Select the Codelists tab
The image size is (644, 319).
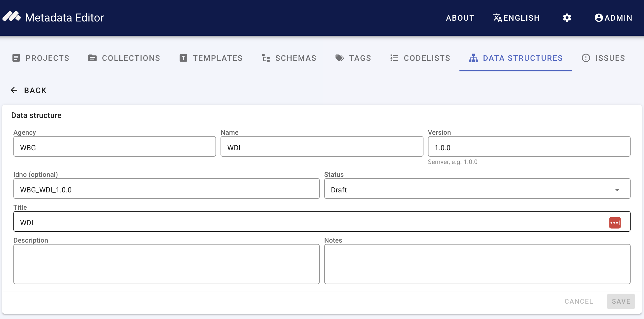pyautogui.click(x=420, y=58)
